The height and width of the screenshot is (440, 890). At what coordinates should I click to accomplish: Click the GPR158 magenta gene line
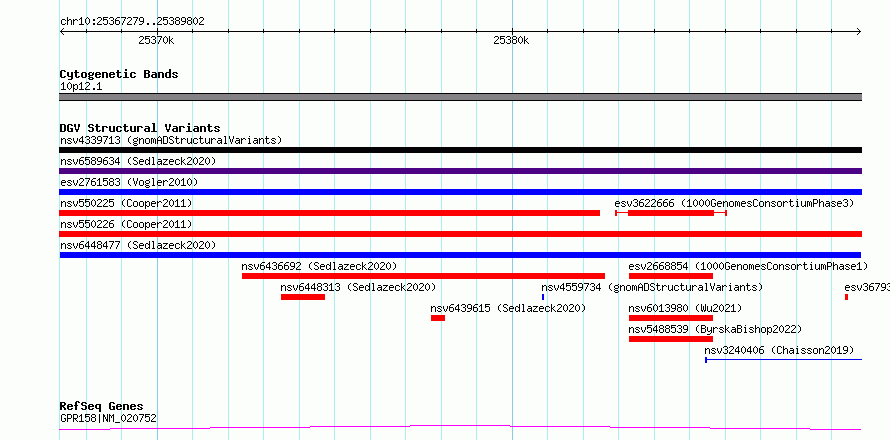460,427
